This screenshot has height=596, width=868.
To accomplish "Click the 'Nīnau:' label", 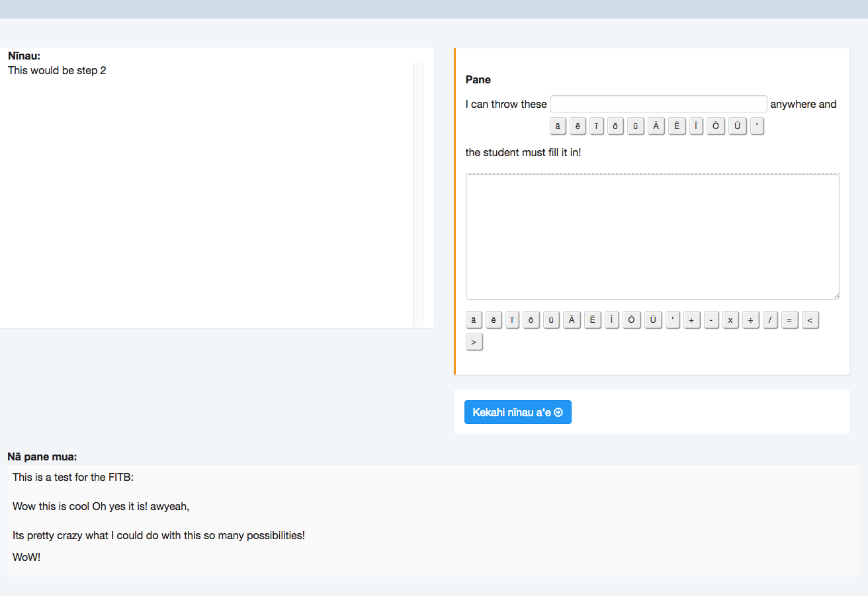I will [x=24, y=56].
